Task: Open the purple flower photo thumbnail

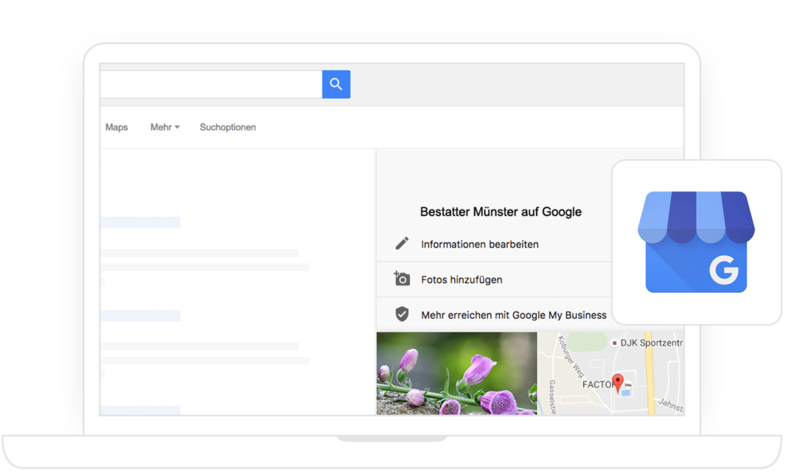Action: (456, 372)
